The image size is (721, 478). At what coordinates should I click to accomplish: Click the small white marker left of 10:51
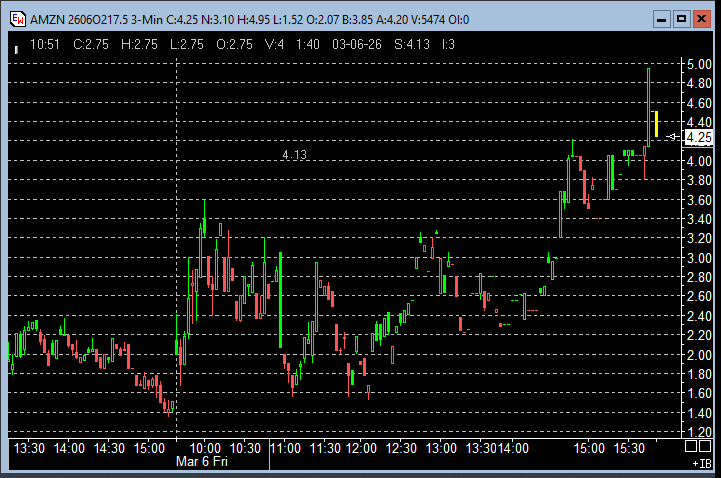pos(16,46)
